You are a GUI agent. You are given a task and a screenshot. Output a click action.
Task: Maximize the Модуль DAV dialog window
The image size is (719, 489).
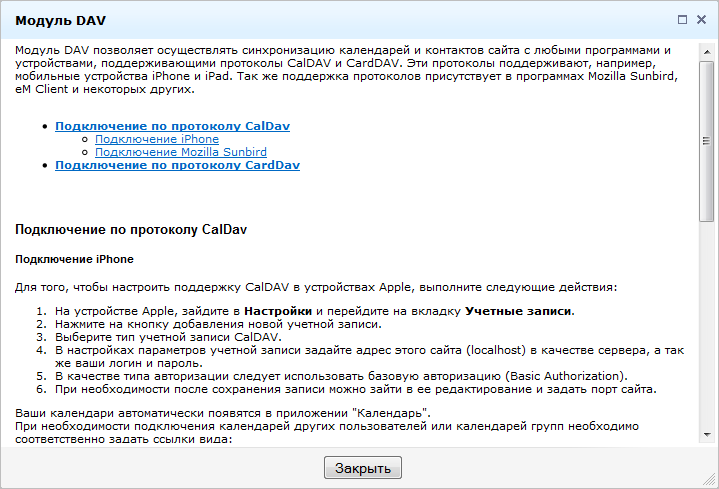(682, 19)
